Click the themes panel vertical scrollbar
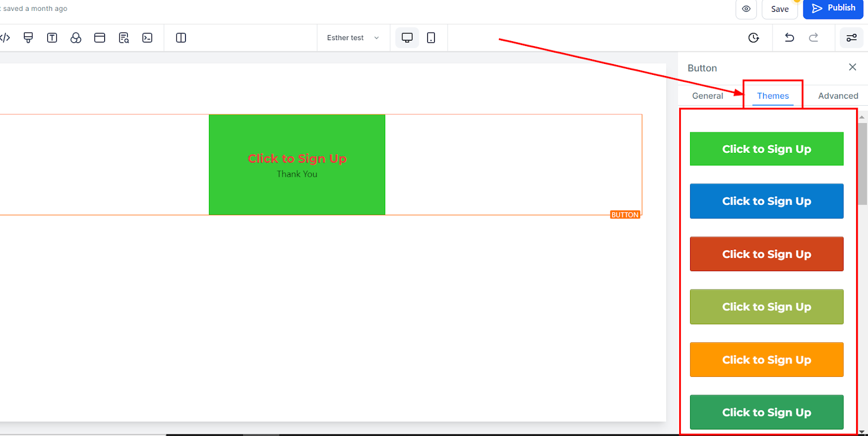 tap(862, 164)
